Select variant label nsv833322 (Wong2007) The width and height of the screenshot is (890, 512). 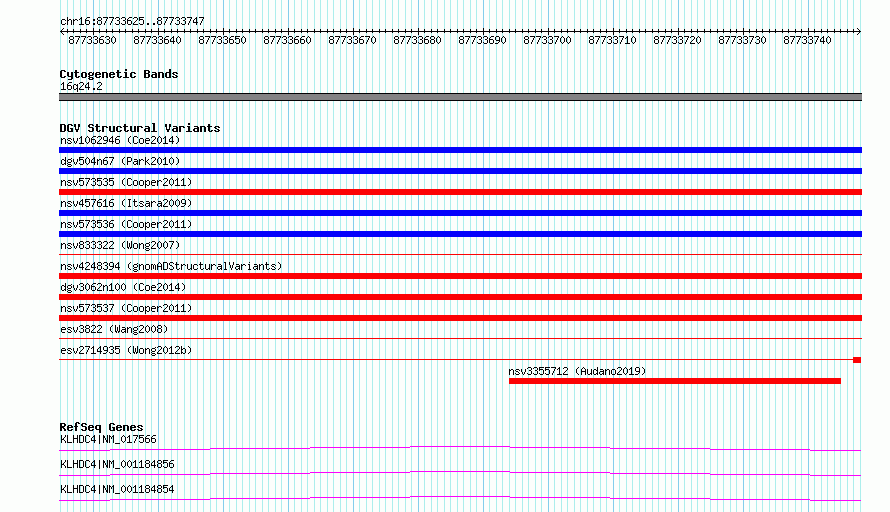point(120,245)
